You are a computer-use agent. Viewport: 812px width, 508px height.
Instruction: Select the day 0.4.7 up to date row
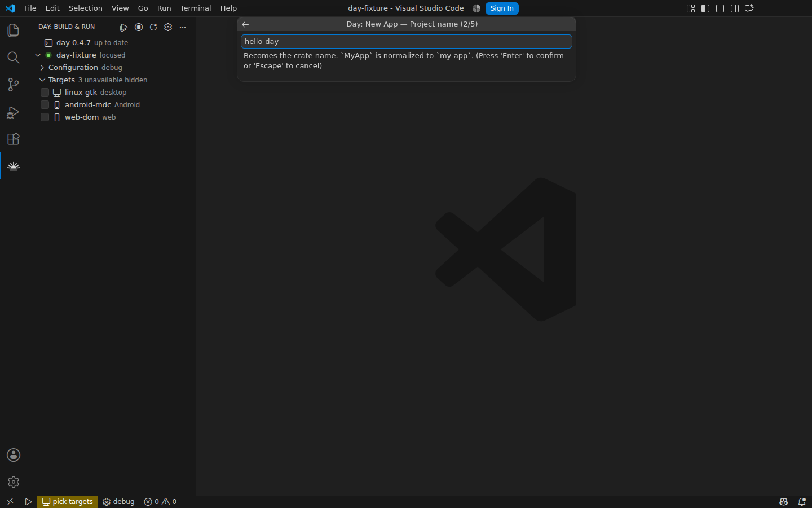112,43
